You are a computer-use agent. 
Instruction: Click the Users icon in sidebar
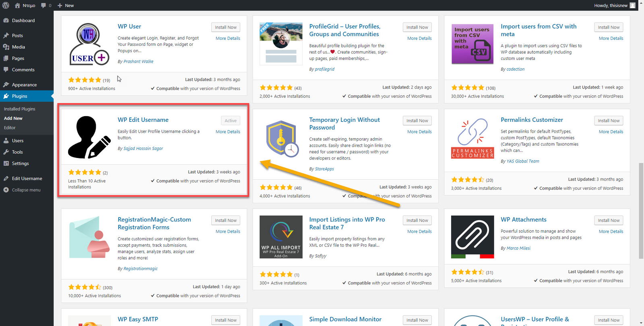[x=6, y=141]
